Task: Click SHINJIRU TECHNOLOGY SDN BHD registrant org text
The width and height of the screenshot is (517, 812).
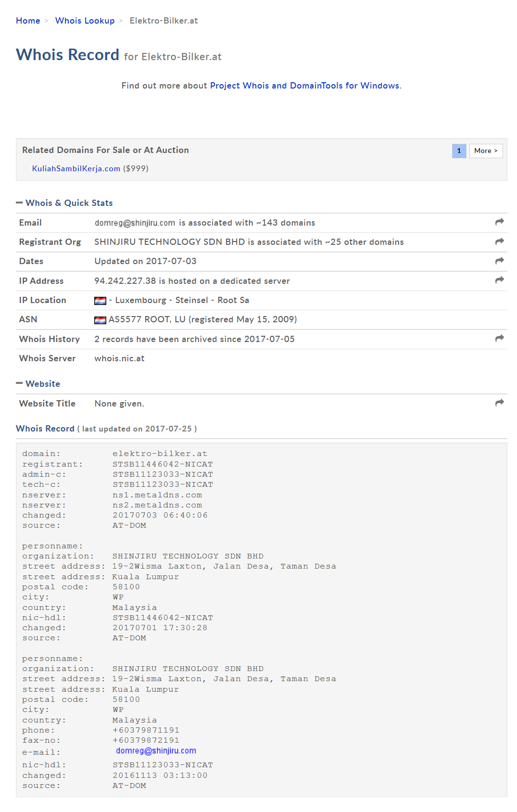Action: (170, 242)
